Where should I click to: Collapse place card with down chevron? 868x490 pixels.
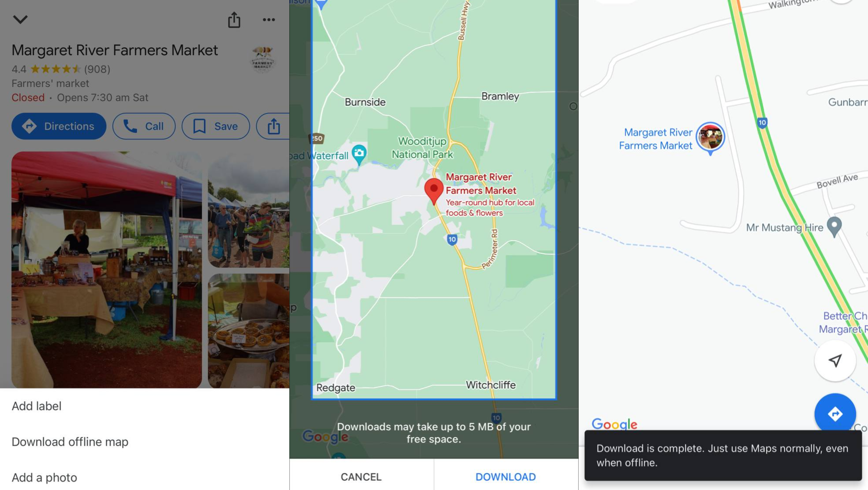[20, 19]
